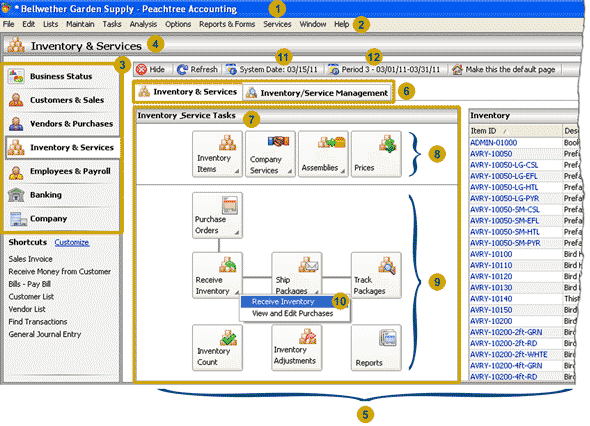This screenshot has width=590, height=426.
Task: Open the Reports icon in tasks
Action: [x=376, y=348]
